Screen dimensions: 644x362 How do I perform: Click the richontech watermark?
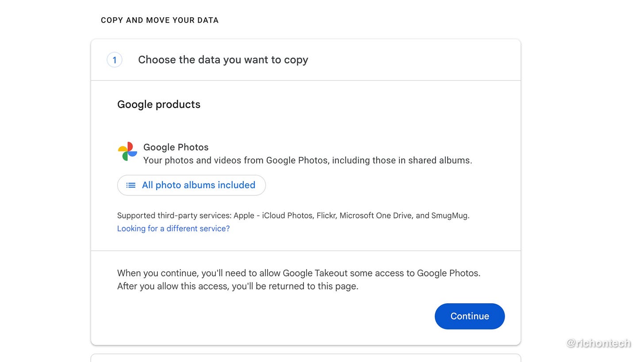[598, 343]
